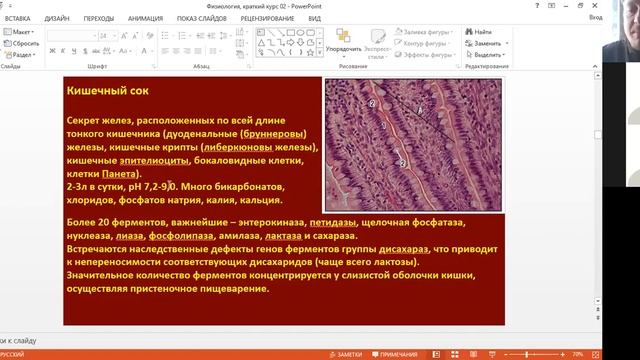Apply the font color (A) button
The width and height of the screenshot is (640, 360).
(x=144, y=51)
